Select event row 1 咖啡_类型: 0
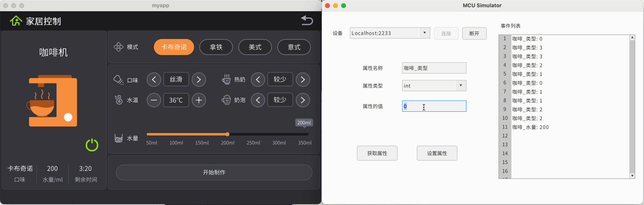Screen dimensions: 644x205 (x=570, y=39)
